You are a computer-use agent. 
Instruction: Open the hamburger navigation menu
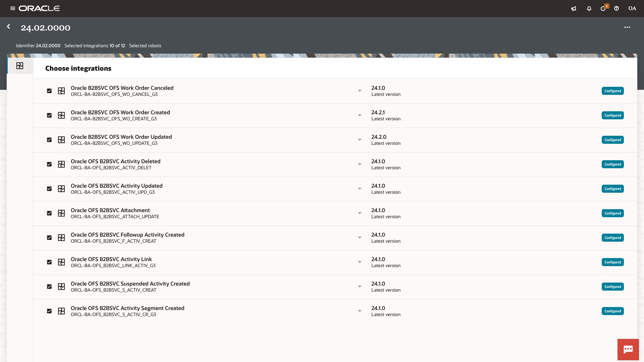point(13,8)
